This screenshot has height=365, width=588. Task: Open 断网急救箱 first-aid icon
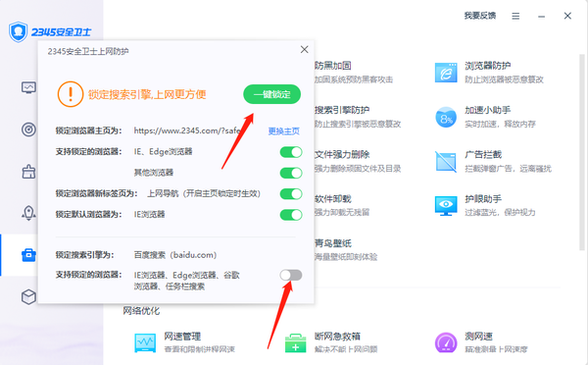[x=296, y=342]
